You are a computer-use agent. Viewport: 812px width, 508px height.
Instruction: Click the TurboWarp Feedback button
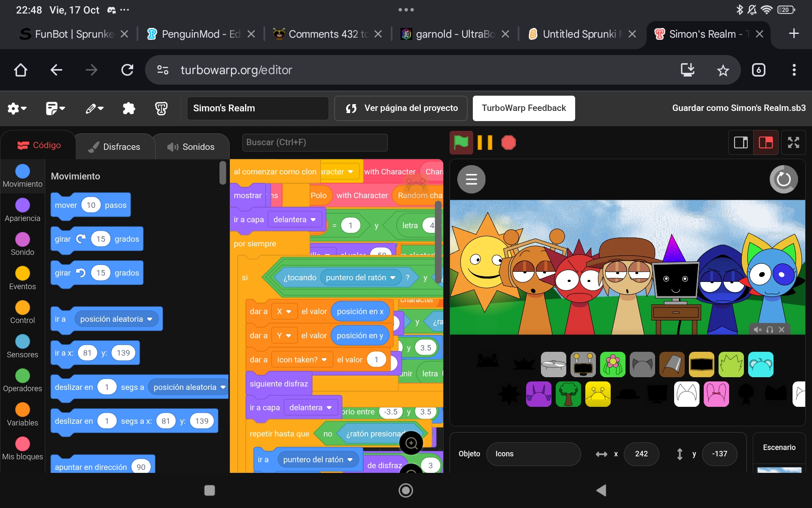click(x=524, y=108)
